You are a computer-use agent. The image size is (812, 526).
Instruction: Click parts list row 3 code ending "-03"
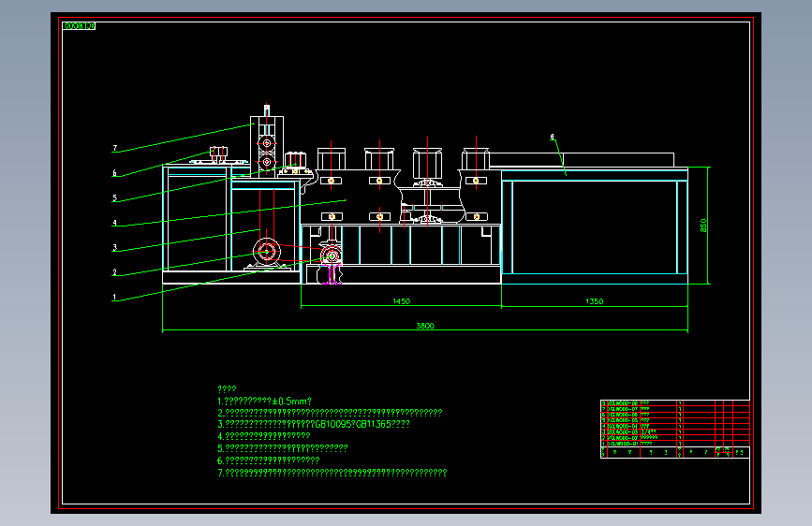(623, 431)
